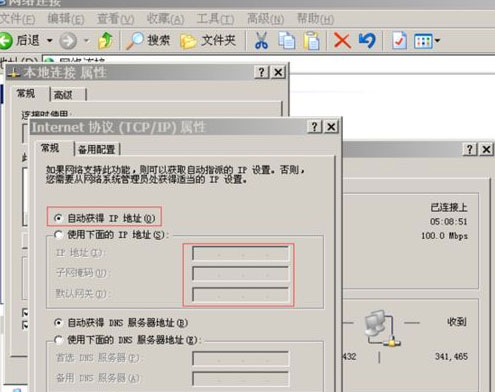This screenshot has width=495, height=392.
Task: Open the File (文件) menu
Action: click(17, 19)
